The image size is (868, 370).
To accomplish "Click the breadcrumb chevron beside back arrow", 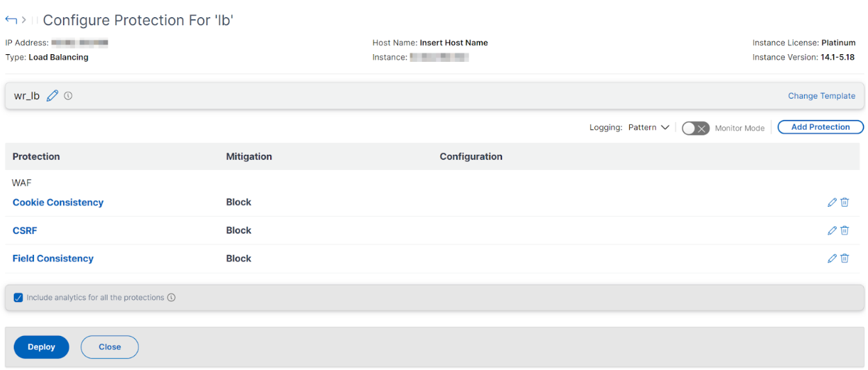I will (24, 20).
